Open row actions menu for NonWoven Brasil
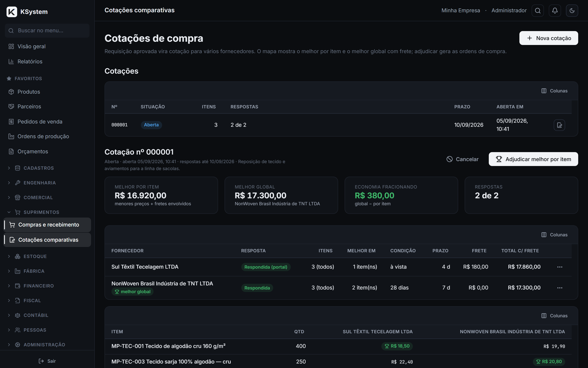Screen dimensions: 588x368 [560, 288]
